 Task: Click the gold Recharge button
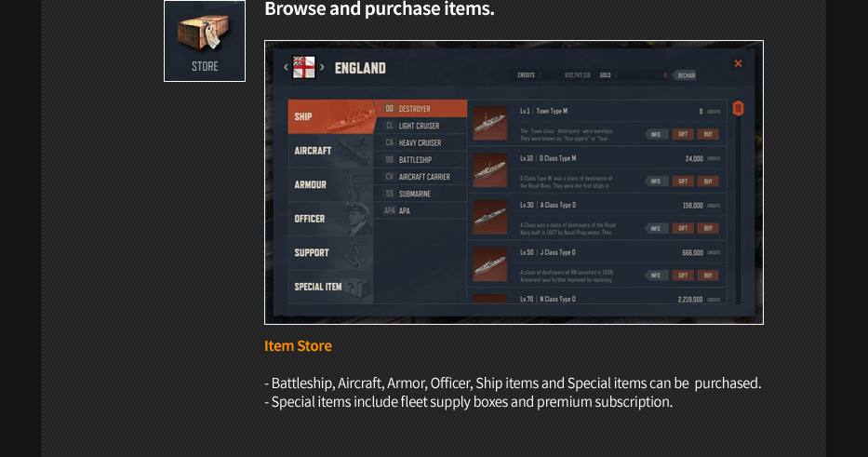686,75
